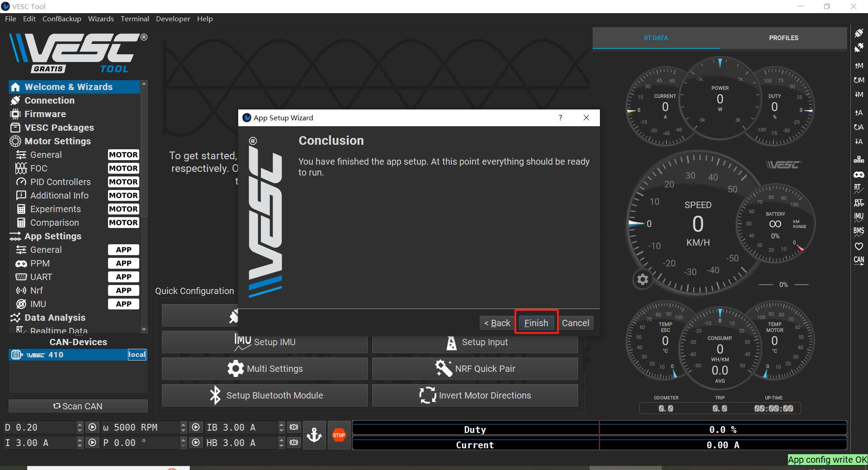This screenshot has height=470, width=868.
Task: Click the gamepad icon in right toolbar
Action: coord(859,174)
